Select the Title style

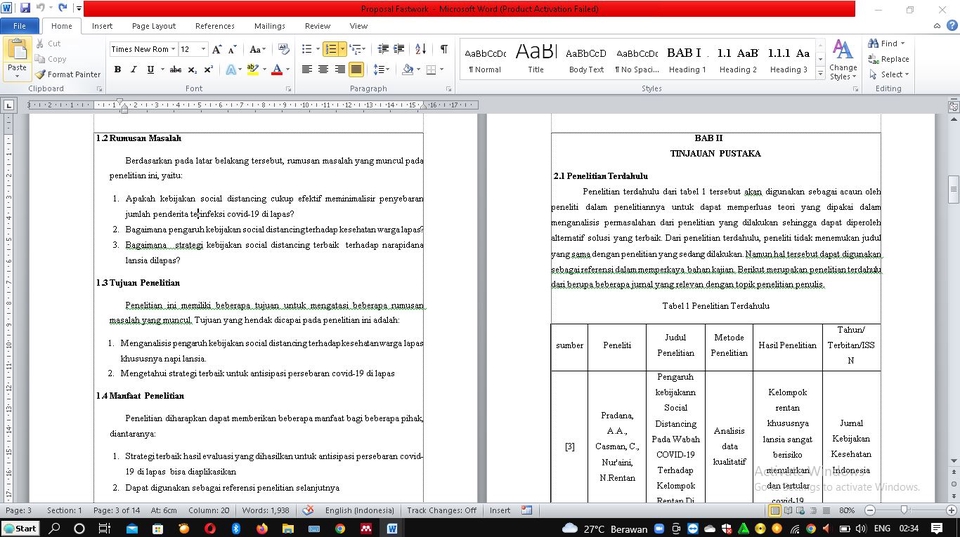click(x=536, y=60)
